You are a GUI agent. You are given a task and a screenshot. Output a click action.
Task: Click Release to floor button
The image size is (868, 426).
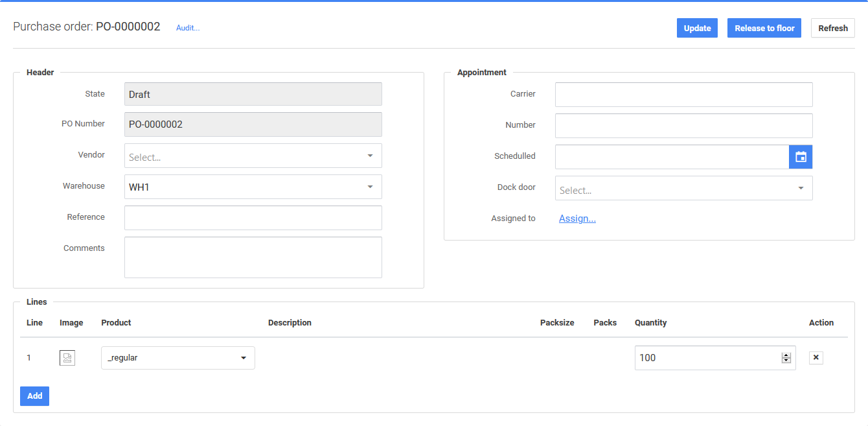(764, 28)
